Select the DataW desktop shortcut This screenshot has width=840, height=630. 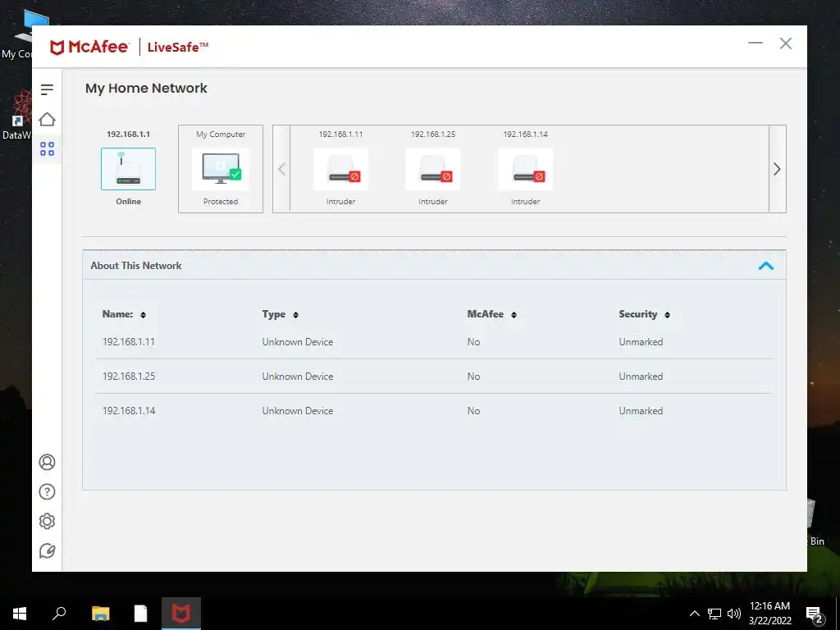click(16, 115)
